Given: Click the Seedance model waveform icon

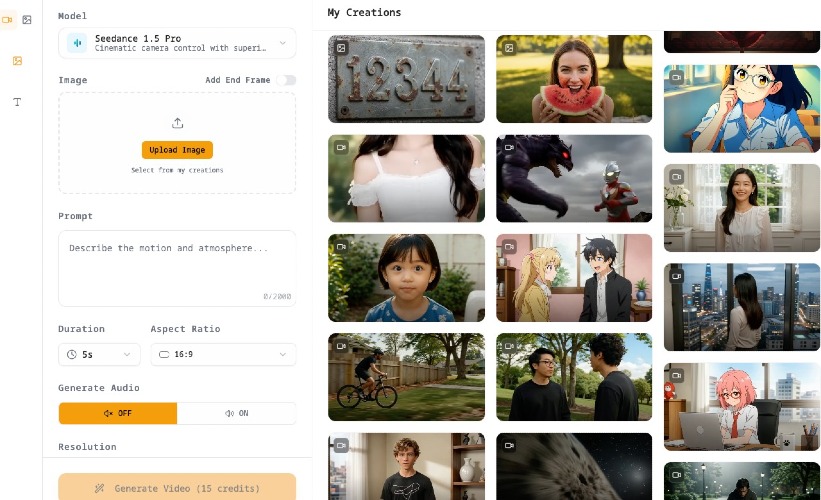Looking at the screenshot, I should pyautogui.click(x=77, y=43).
